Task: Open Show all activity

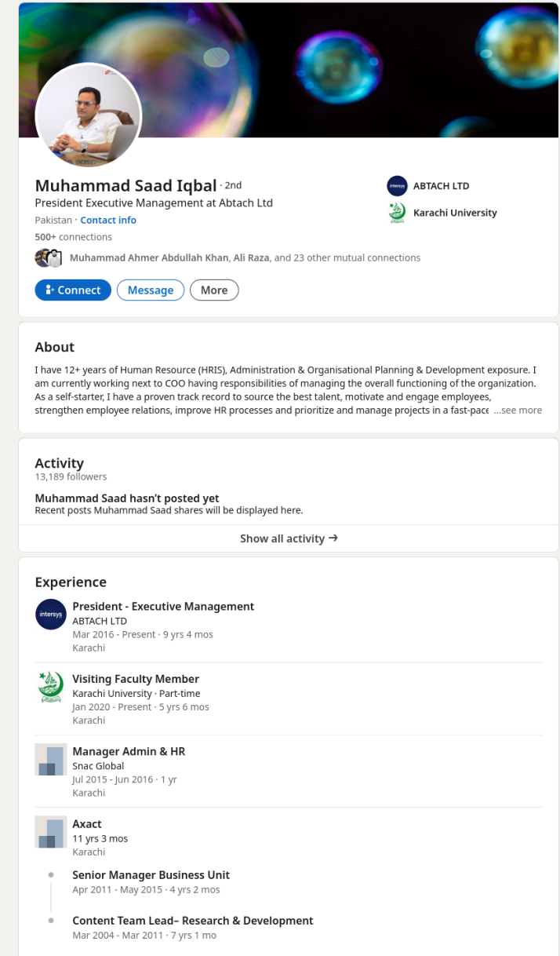Action: click(x=289, y=538)
